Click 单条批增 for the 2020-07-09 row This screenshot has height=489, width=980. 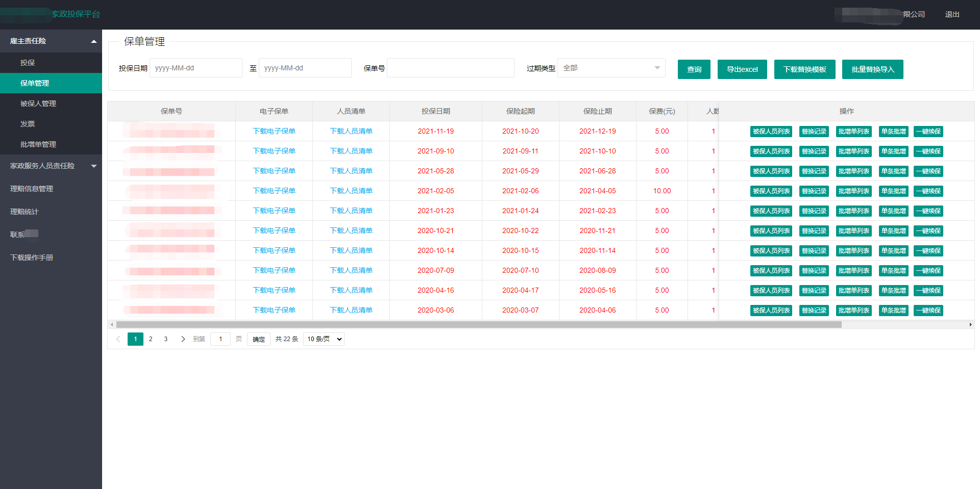[x=894, y=271]
